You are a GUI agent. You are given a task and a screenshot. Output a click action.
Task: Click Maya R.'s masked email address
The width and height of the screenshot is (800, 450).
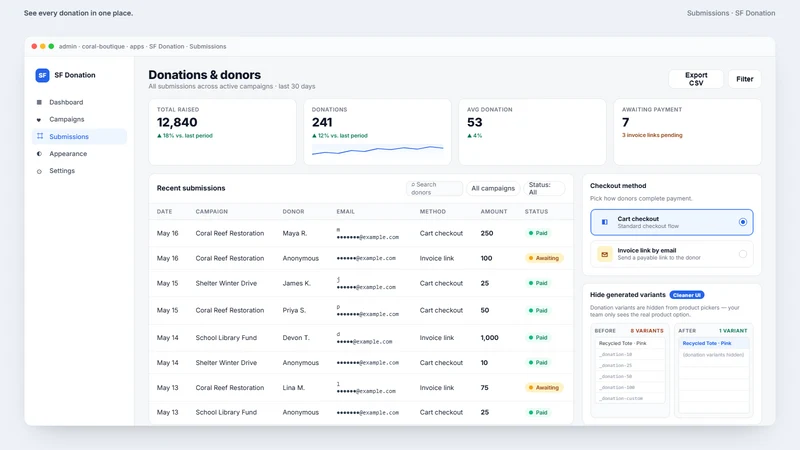click(368, 234)
